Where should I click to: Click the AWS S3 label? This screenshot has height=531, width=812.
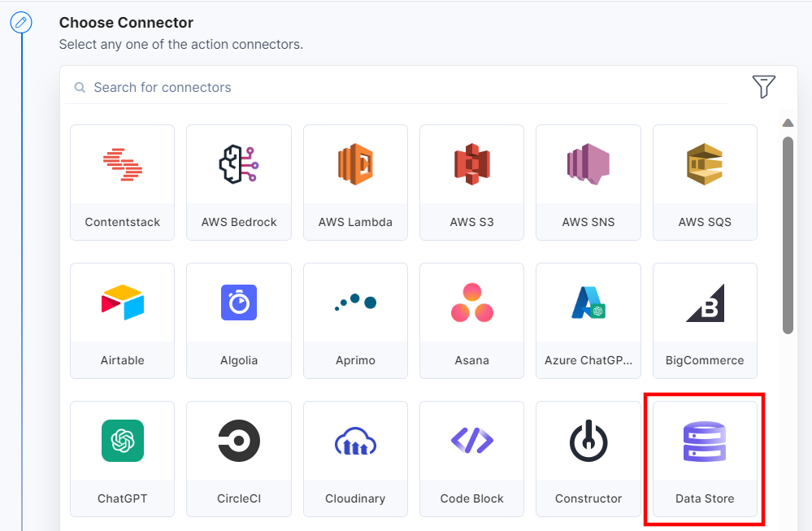(x=471, y=222)
